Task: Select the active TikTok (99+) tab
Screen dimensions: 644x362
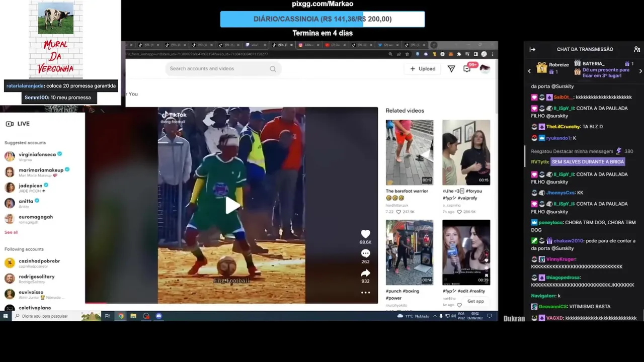Action: pyautogui.click(x=282, y=45)
